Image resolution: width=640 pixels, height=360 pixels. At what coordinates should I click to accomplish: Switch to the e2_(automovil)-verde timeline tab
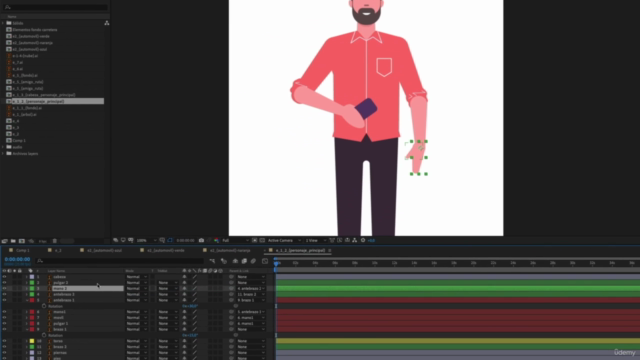tap(166, 250)
